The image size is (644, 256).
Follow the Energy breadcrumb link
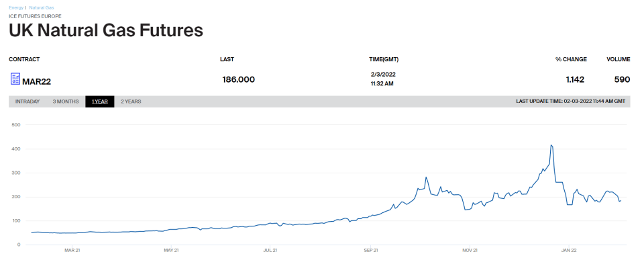click(16, 8)
